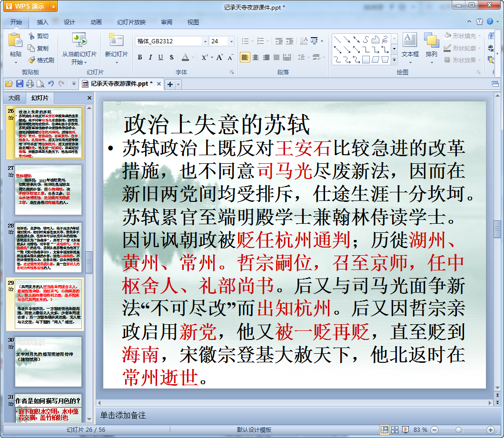Open the superscript X² options arrow

tap(212, 58)
